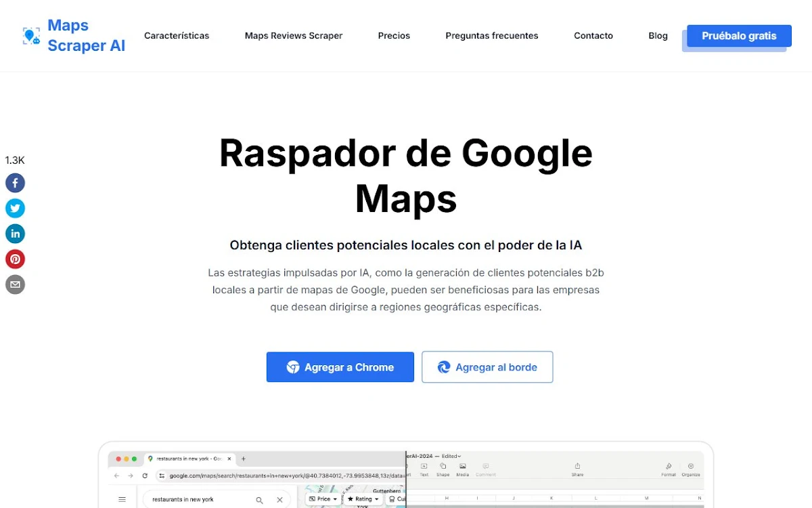812x508 pixels.
Task: Click the 1.3K share count
Action: [15, 161]
